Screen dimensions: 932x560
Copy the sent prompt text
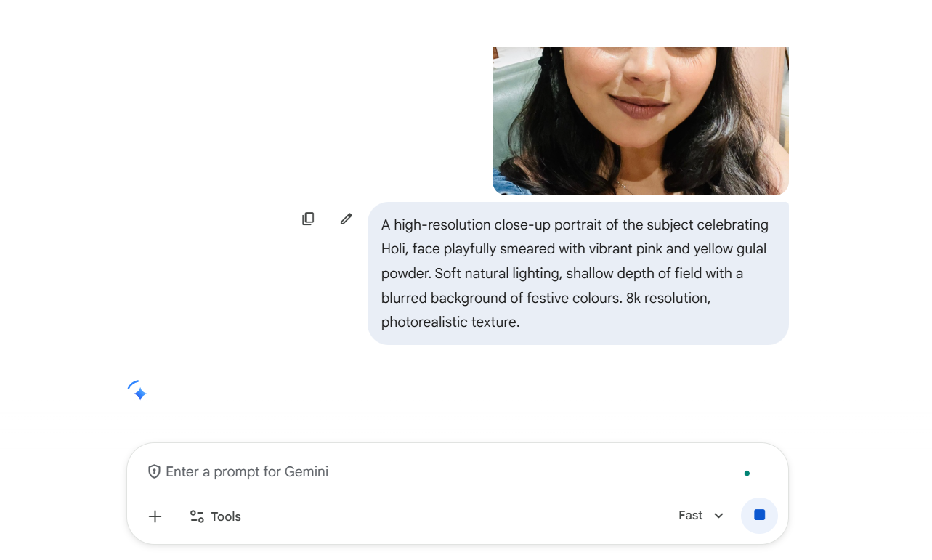pos(308,219)
